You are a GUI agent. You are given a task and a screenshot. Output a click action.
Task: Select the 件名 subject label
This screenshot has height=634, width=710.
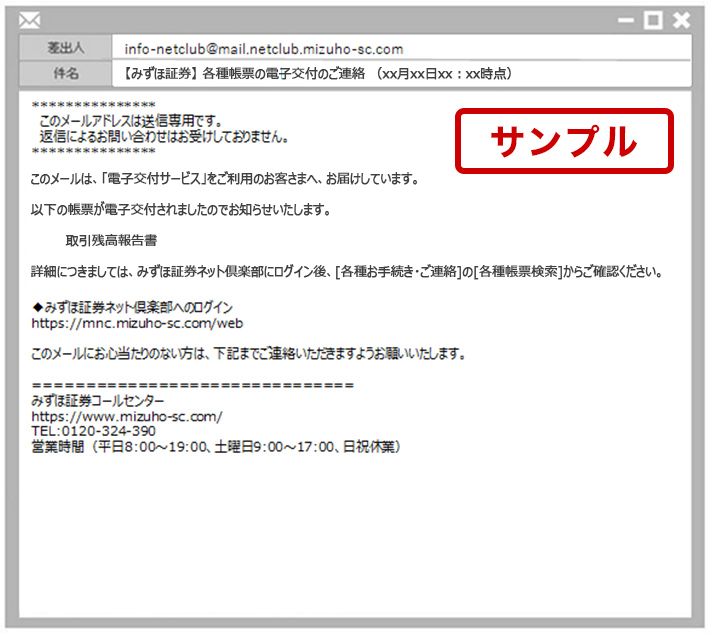(x=66, y=73)
